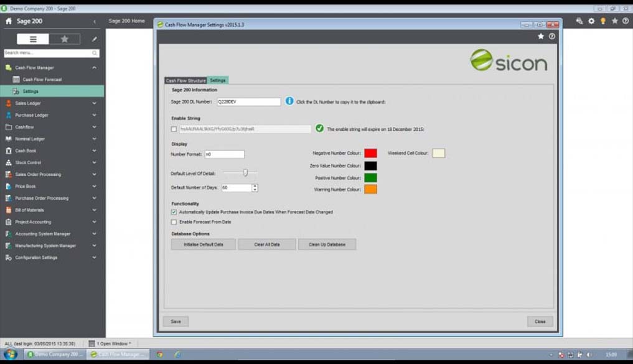Click the Sales Order Processing icon
This screenshot has width=633, height=364.
(9, 174)
